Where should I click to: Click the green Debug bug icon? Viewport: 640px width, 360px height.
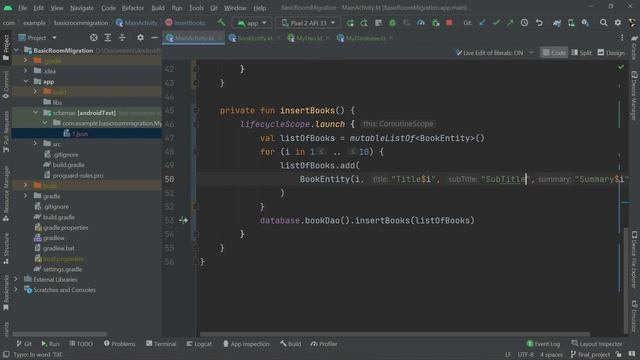pyautogui.click(x=392, y=23)
